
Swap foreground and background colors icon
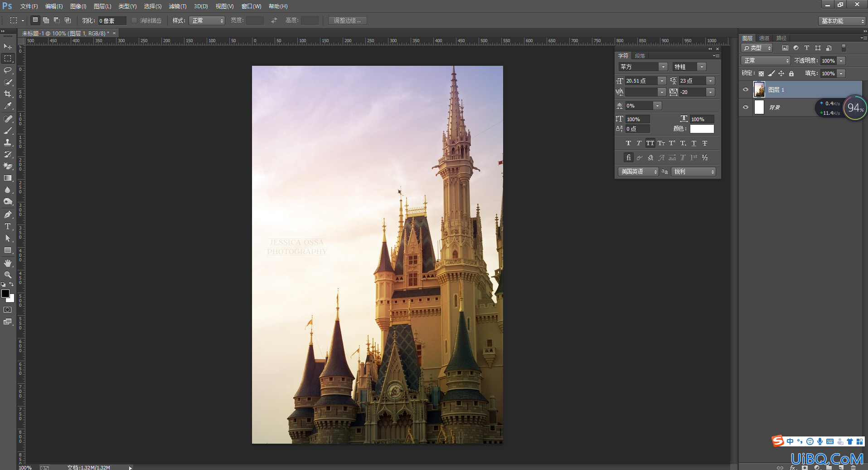pos(11,284)
